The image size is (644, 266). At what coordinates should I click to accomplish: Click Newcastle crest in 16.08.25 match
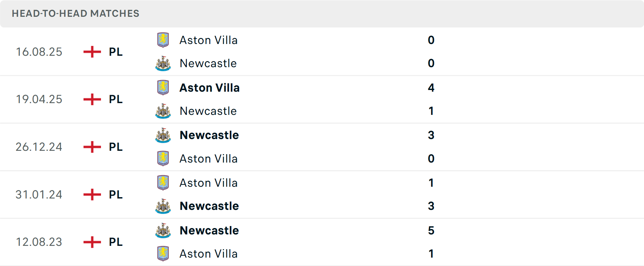[x=163, y=63]
